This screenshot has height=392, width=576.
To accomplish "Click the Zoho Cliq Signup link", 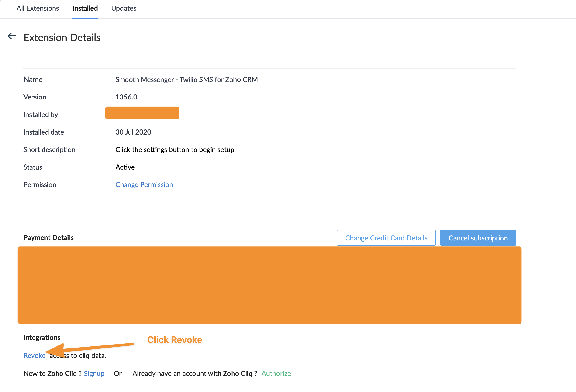I will (94, 373).
